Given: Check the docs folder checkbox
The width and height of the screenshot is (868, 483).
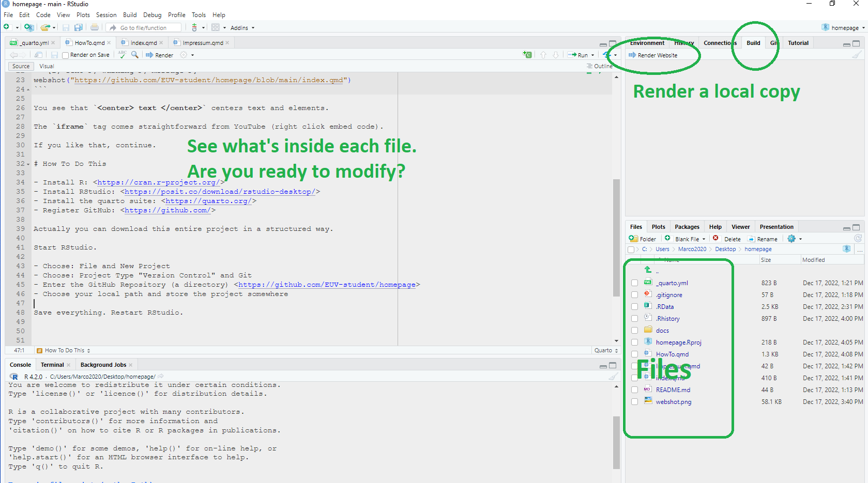Looking at the screenshot, I should (634, 331).
